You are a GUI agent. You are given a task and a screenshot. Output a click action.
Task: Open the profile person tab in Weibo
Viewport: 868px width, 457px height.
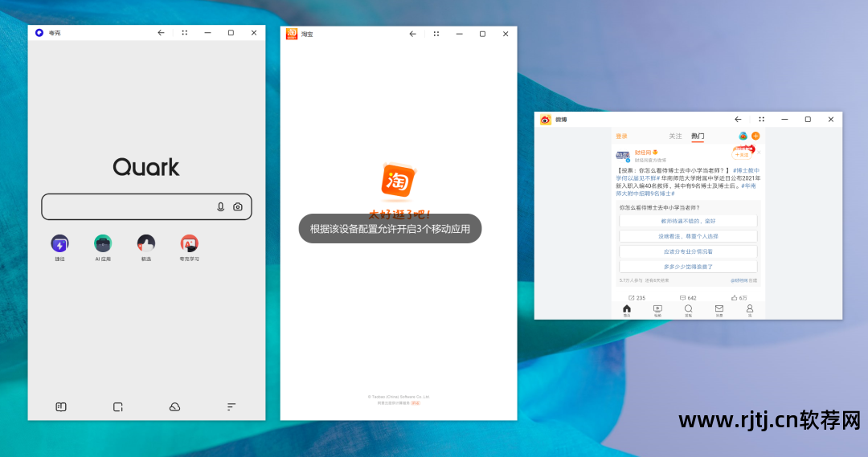(750, 310)
